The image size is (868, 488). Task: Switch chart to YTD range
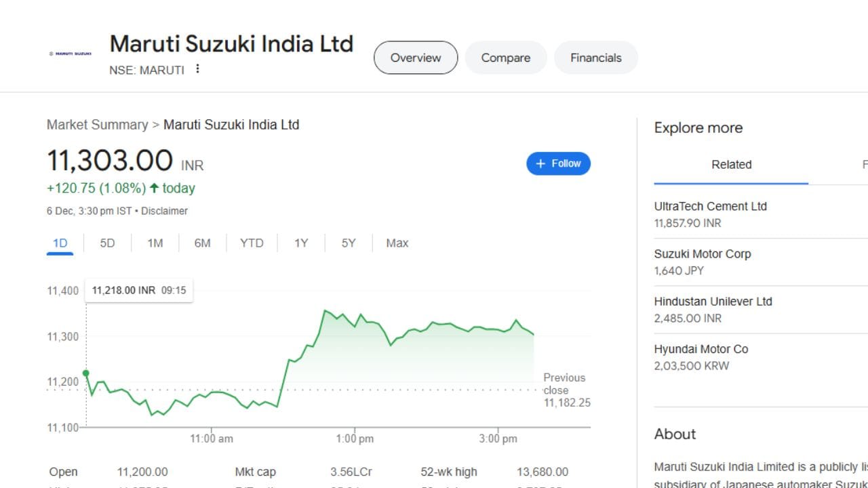252,243
